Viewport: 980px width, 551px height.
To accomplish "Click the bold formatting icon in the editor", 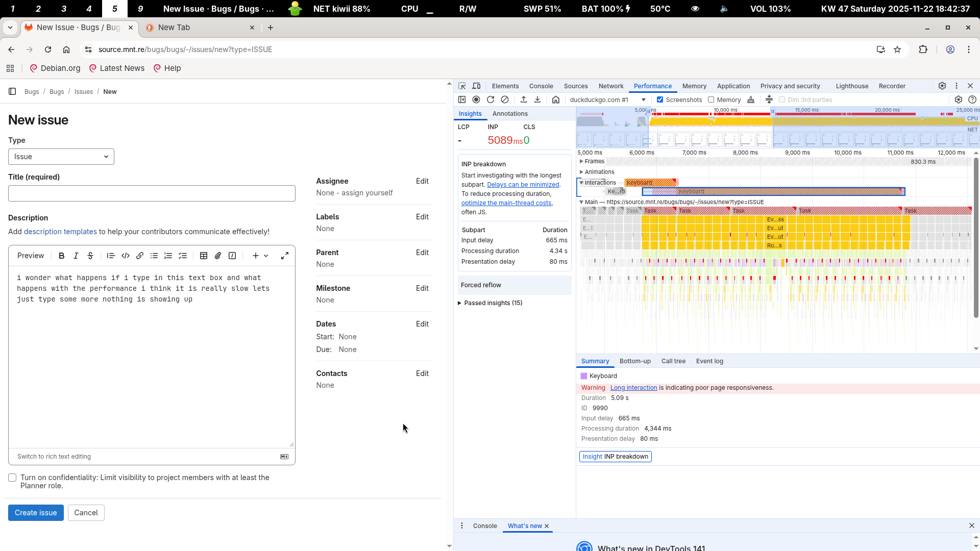I will pos(62,256).
